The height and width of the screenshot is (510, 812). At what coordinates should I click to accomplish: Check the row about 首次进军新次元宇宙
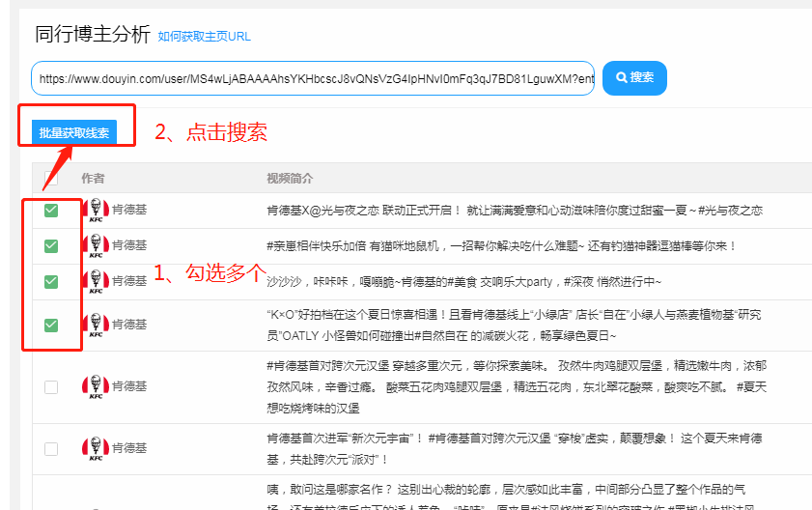point(51,449)
